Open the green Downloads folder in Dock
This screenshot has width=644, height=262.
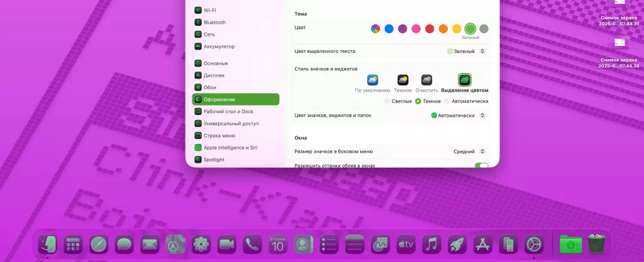(x=570, y=245)
